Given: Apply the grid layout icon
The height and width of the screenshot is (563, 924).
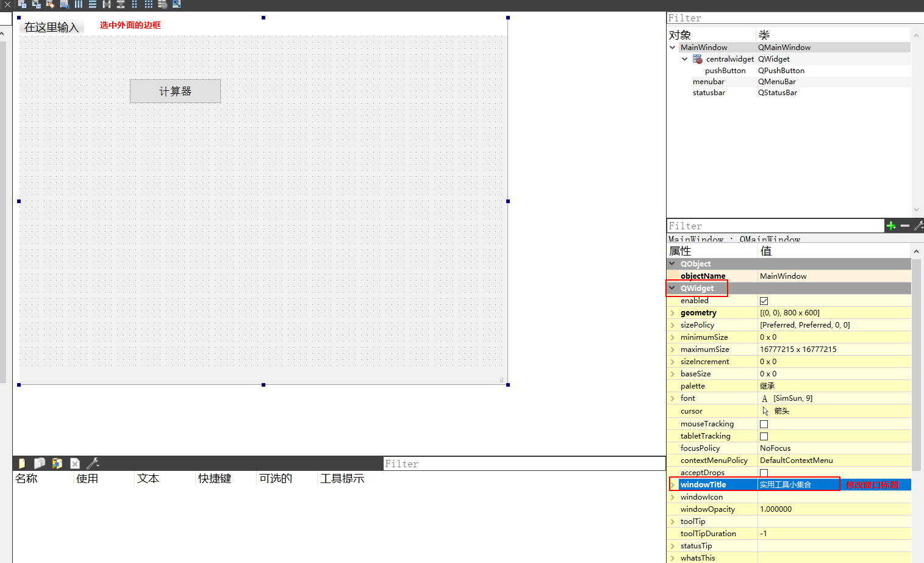Looking at the screenshot, I should tap(149, 4).
